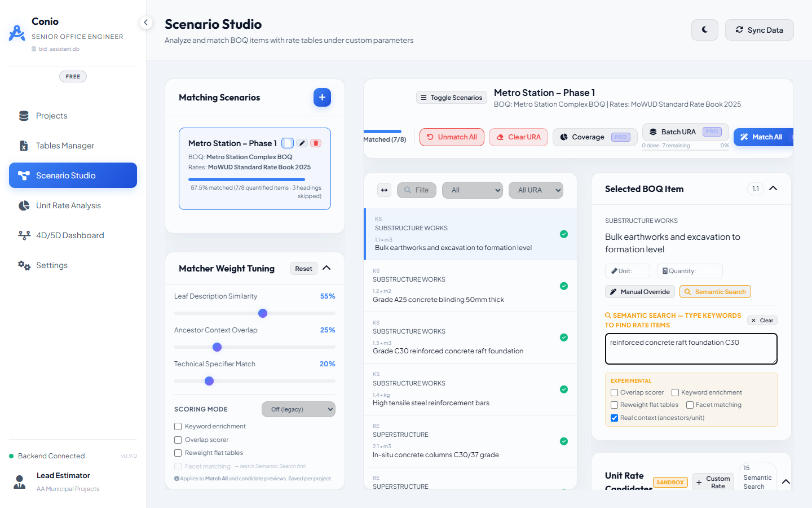Click Unmatch All button

pos(452,137)
